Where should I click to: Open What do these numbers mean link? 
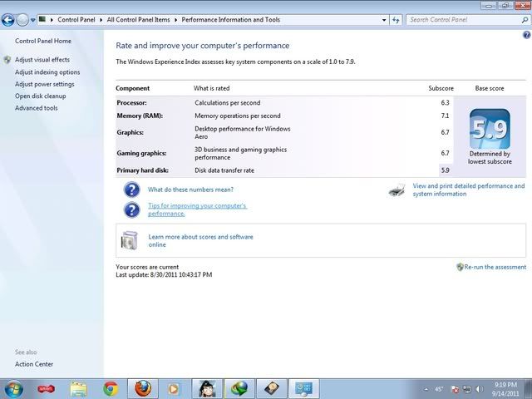tap(190, 190)
